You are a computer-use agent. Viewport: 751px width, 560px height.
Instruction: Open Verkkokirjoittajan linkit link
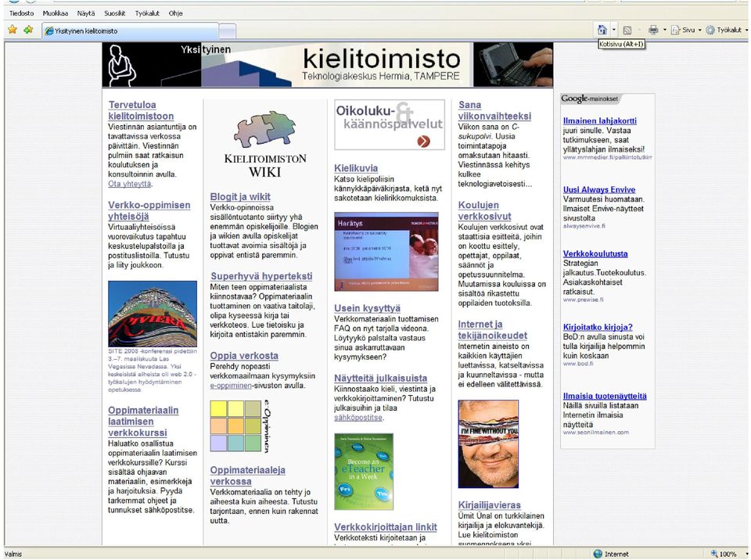(x=385, y=527)
